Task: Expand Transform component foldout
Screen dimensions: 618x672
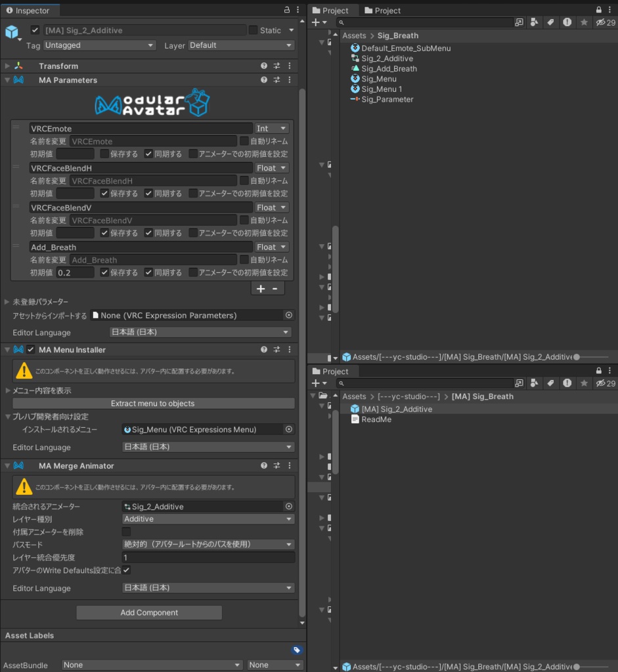Action: click(x=7, y=66)
